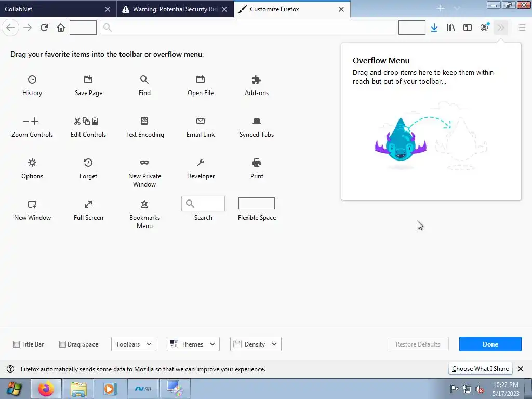532x399 pixels.
Task: Toggle the Sidebars toolbar icon
Action: click(468, 28)
